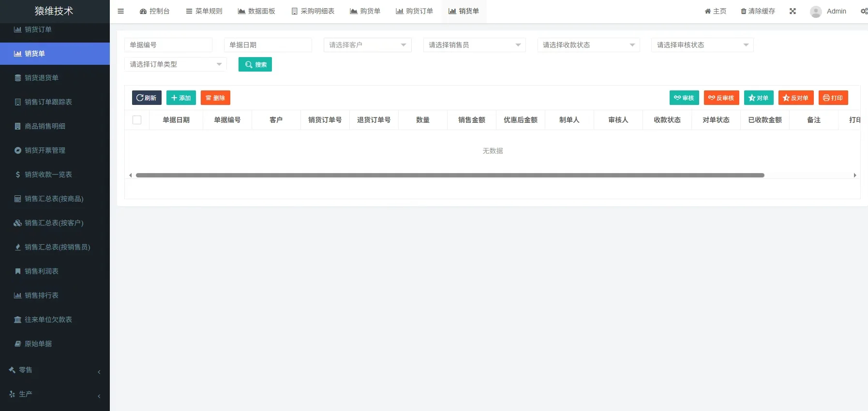Click the 备注 column header
Screen dimensions: 868x411
[814, 120]
